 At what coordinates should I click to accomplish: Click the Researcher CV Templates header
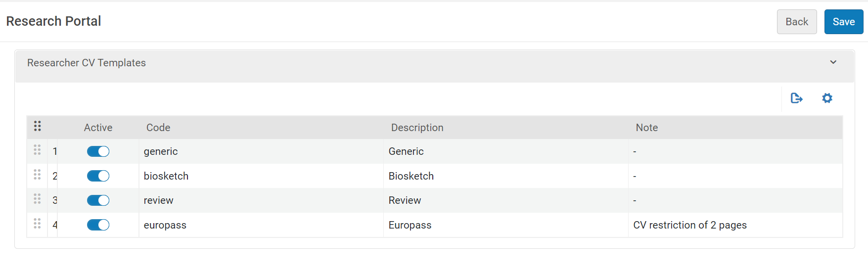[87, 63]
